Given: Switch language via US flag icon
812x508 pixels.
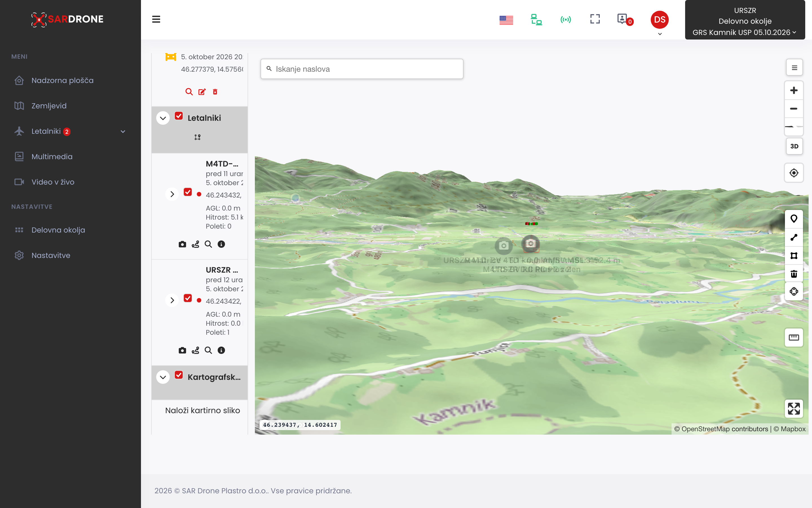Looking at the screenshot, I should (506, 20).
